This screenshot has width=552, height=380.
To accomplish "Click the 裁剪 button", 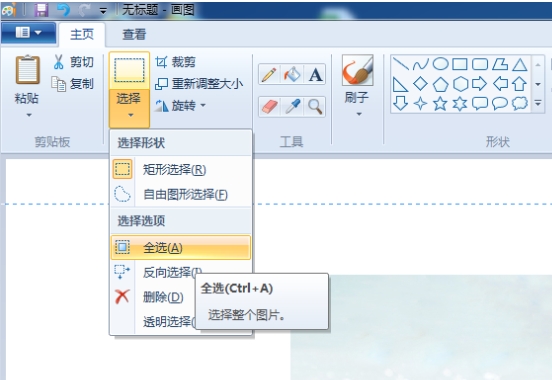I will 176,62.
